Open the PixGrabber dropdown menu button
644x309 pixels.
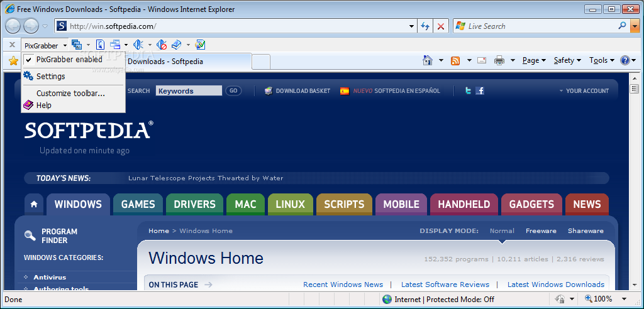click(x=45, y=45)
